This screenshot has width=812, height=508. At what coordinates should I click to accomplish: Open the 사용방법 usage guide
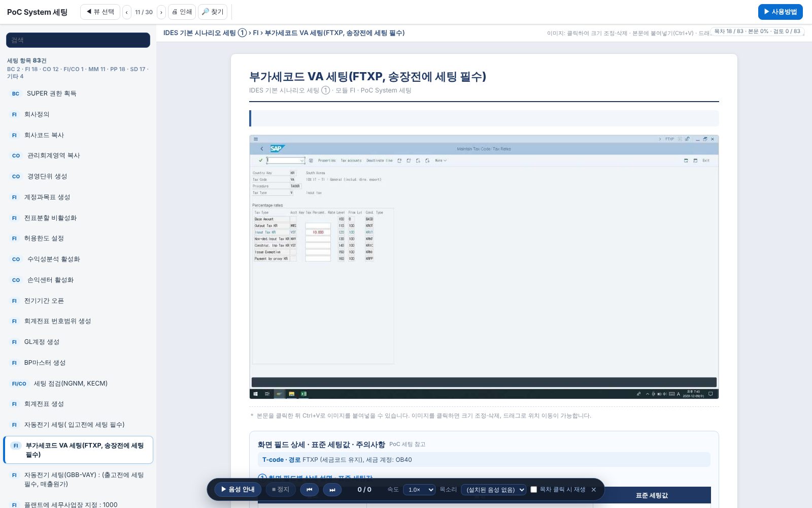[x=780, y=12]
